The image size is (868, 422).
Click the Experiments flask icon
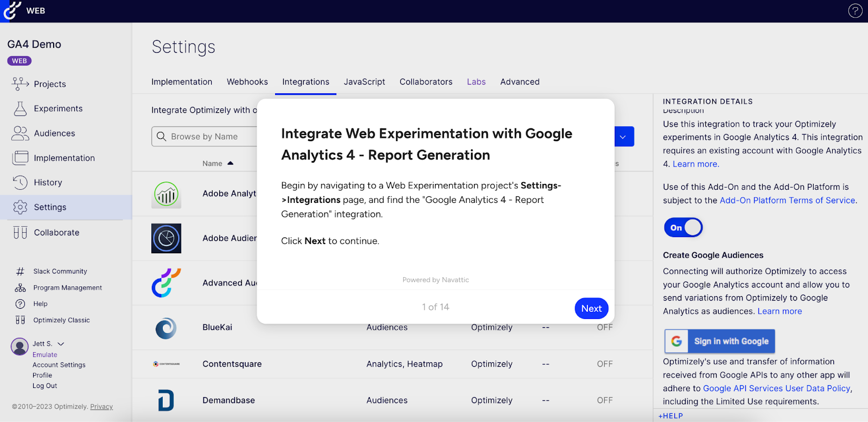point(20,108)
